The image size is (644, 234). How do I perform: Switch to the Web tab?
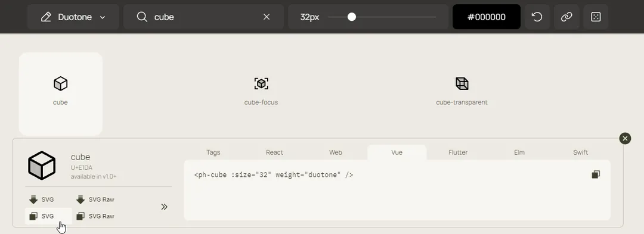coord(336,152)
